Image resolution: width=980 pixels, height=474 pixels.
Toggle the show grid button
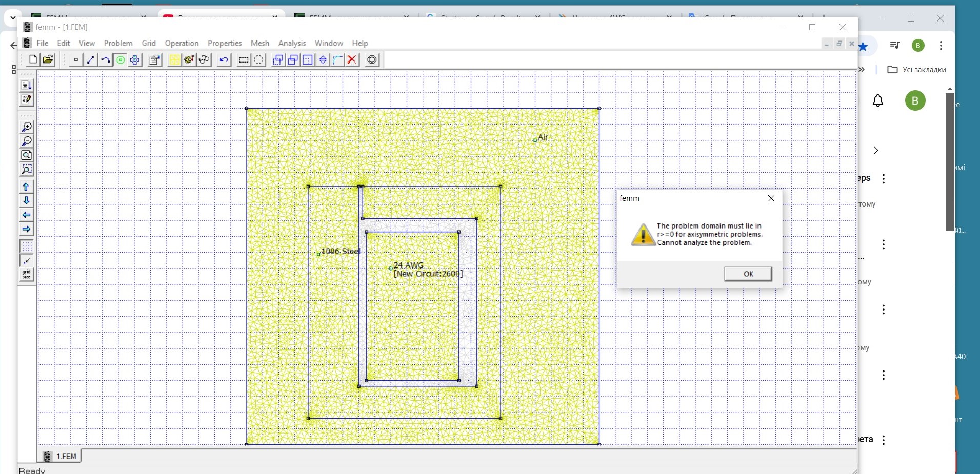27,246
